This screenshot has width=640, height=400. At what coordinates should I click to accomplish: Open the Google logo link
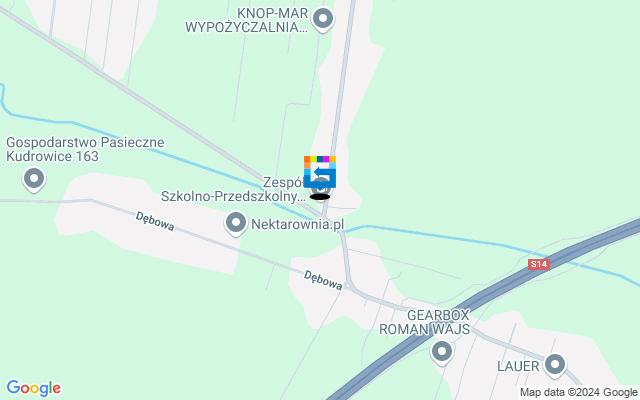[33, 388]
